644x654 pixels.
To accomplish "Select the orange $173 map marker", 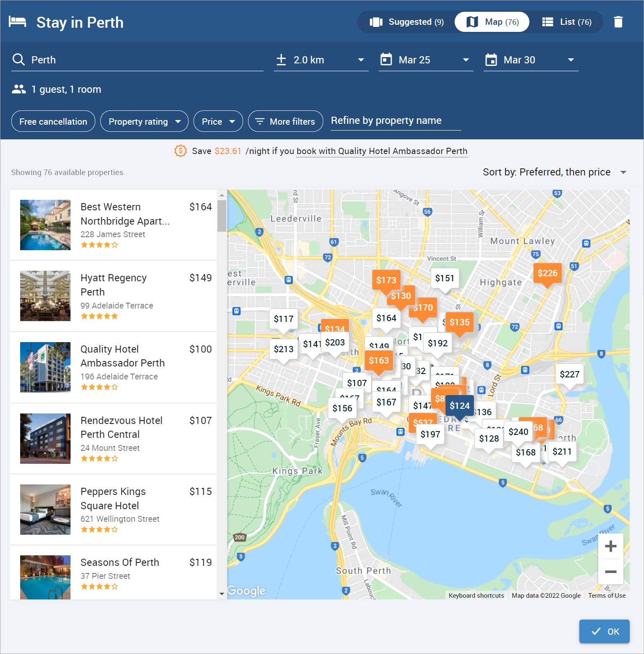I will 386,280.
